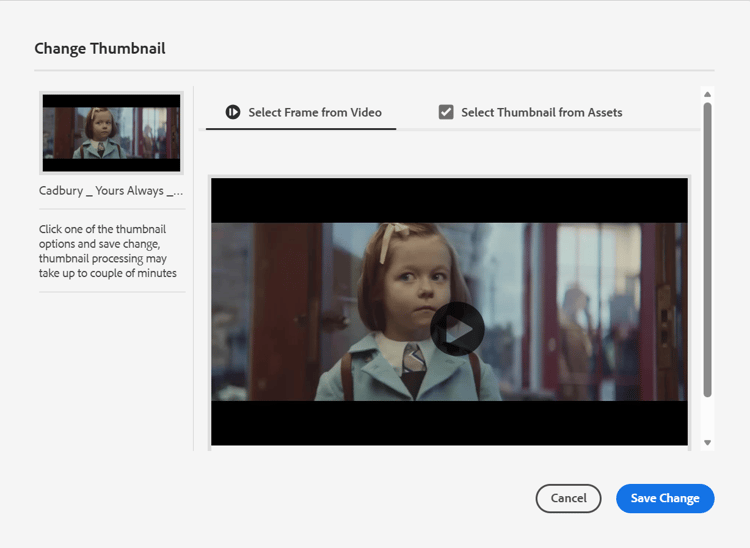The width and height of the screenshot is (750, 548).
Task: Click the thumbnail processing instruction text
Action: 108,251
